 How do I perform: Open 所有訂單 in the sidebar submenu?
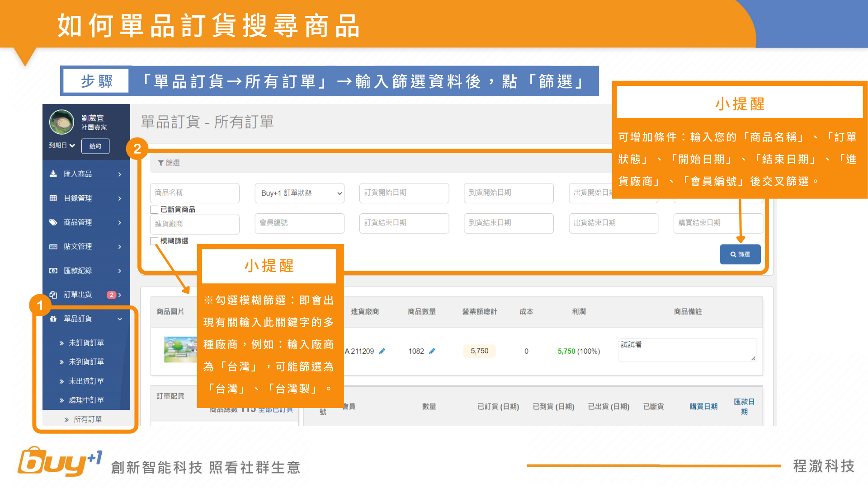point(88,419)
